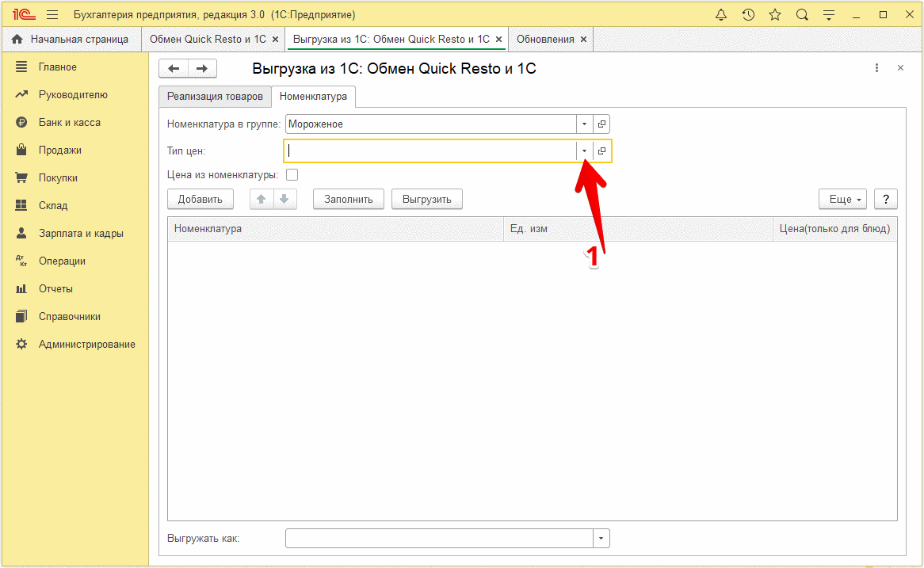Click the Заполнить button
The width and height of the screenshot is (924, 568).
point(348,199)
